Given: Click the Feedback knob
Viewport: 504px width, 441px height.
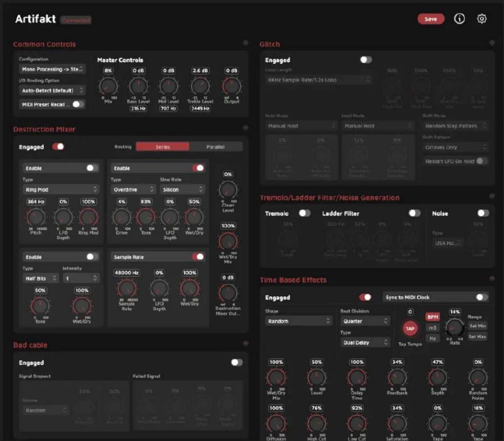Looking at the screenshot, I should pyautogui.click(x=397, y=378).
